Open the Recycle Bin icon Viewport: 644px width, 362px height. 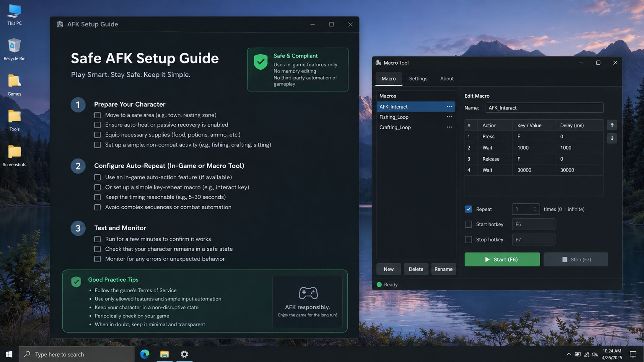coord(14,49)
